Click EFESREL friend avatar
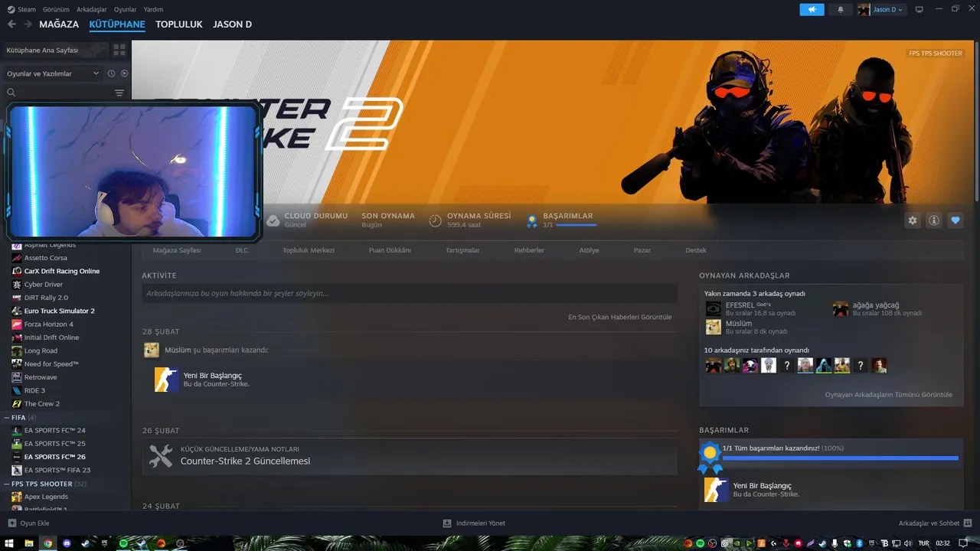 (714, 308)
